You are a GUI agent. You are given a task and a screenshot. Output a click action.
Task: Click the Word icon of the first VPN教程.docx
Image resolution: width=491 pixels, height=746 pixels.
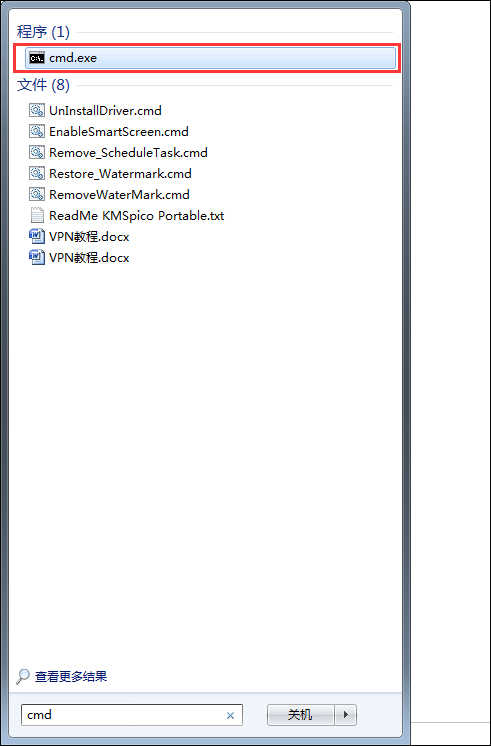point(37,236)
